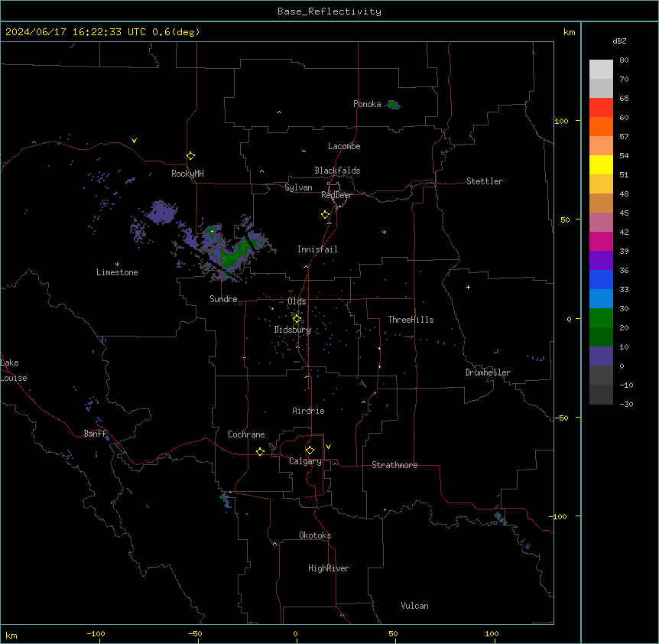Pick the magenta 39-42 dBZ legend swatch
659x644 pixels.
[601, 241]
